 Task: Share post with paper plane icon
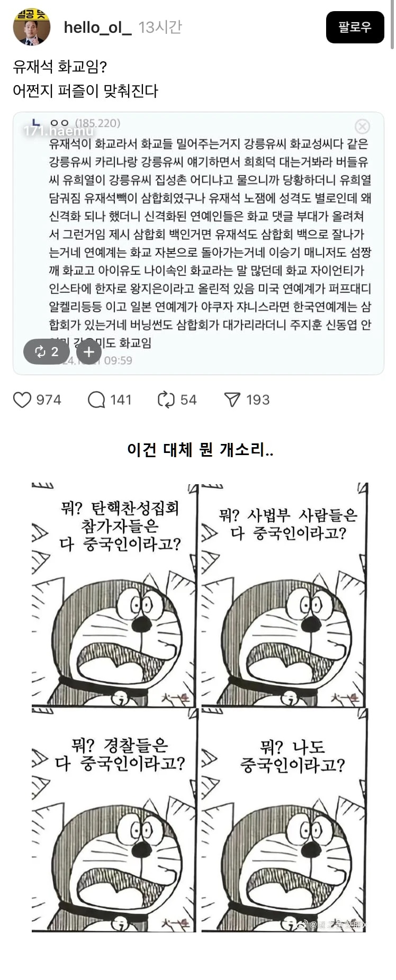232,400
